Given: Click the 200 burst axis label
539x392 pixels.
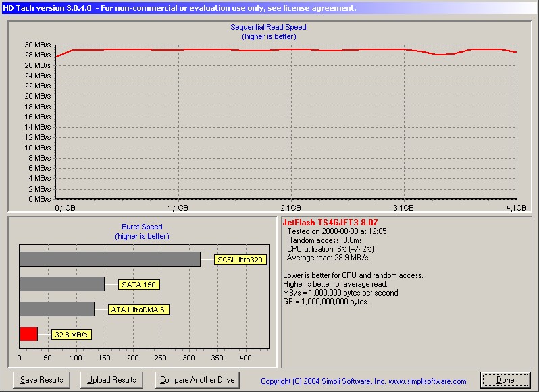Looking at the screenshot, I should pos(132,358).
